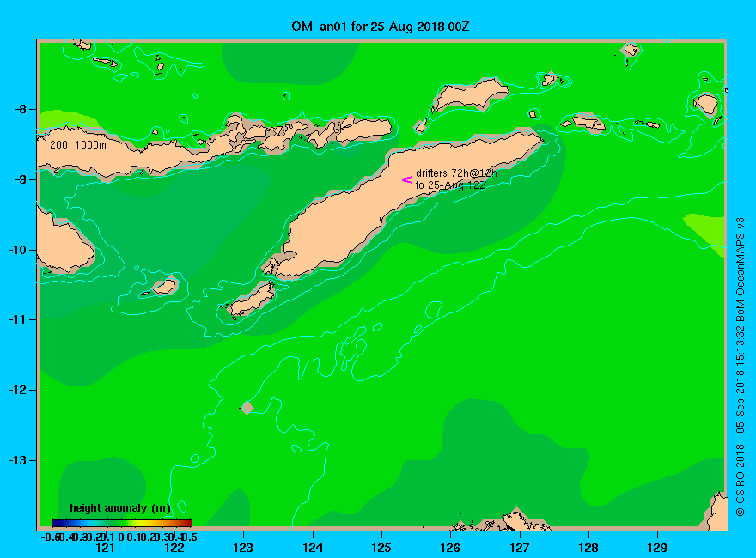This screenshot has height=558, width=756.
Task: Click the magenta drifter arrow marker
Action: 407,179
